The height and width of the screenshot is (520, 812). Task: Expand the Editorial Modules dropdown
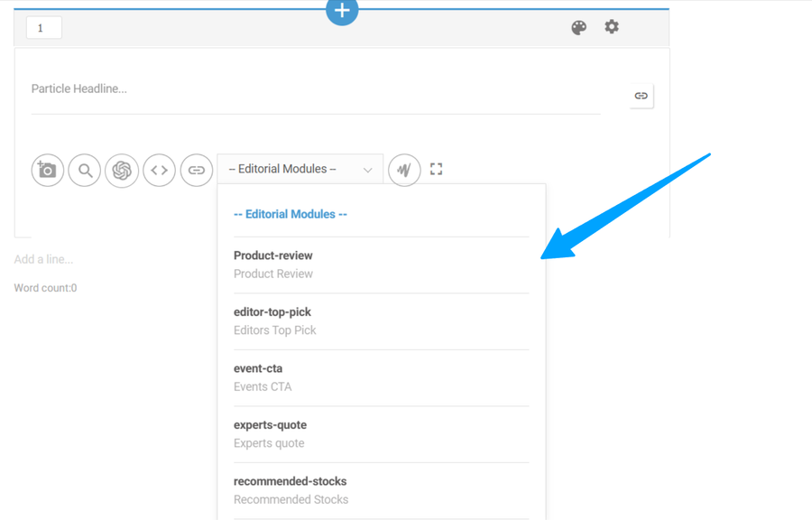(x=289, y=169)
